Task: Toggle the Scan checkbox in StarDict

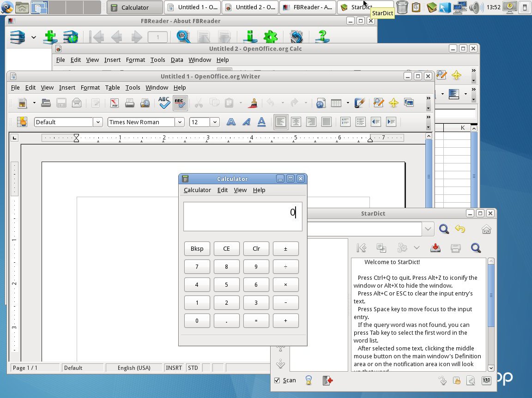Action: tap(277, 380)
